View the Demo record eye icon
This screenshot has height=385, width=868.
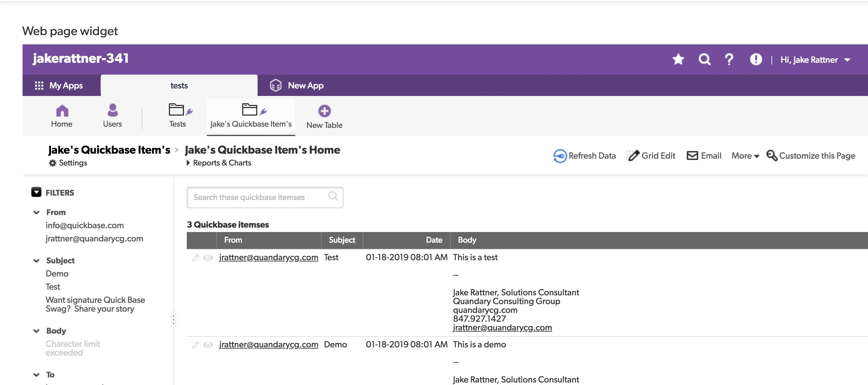(208, 345)
